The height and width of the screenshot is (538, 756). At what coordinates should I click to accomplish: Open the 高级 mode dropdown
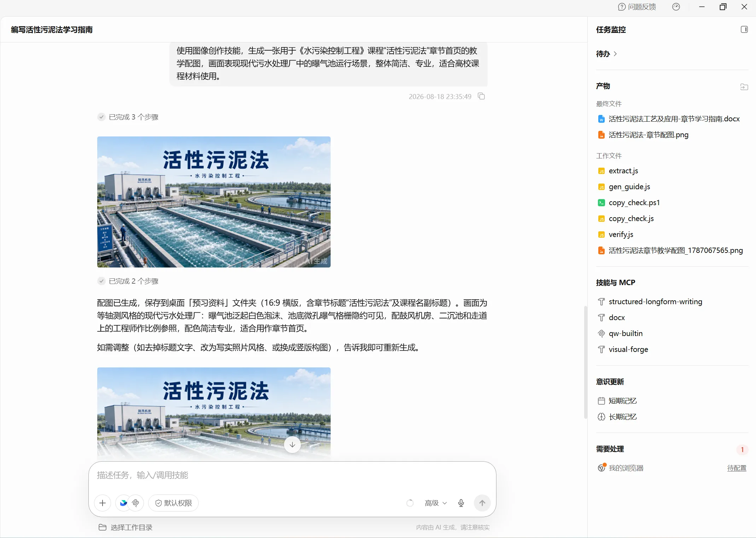click(x=436, y=503)
